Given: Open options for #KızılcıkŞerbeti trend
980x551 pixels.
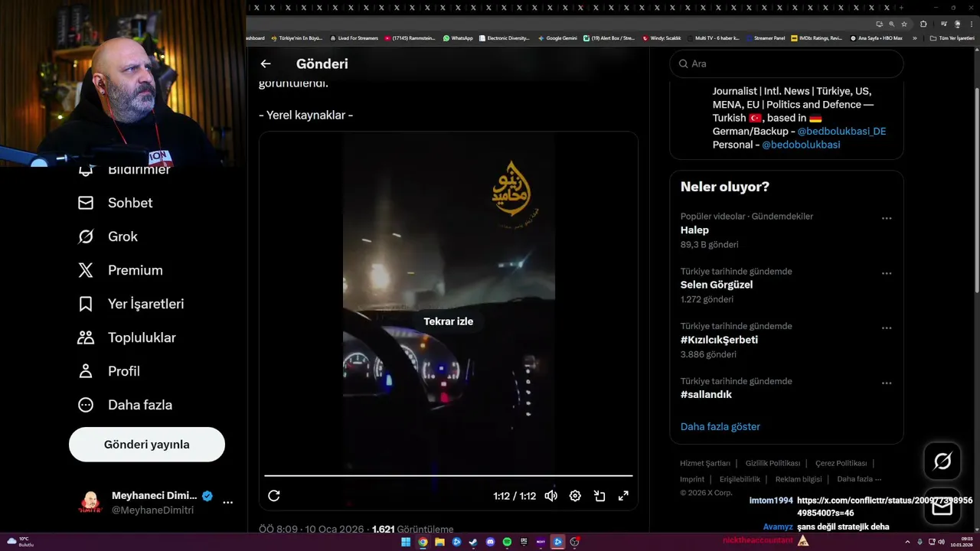Looking at the screenshot, I should pos(887,328).
